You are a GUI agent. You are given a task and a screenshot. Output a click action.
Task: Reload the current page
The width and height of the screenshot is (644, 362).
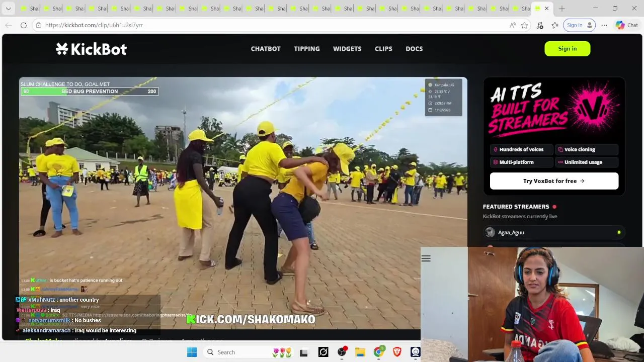pos(24,25)
